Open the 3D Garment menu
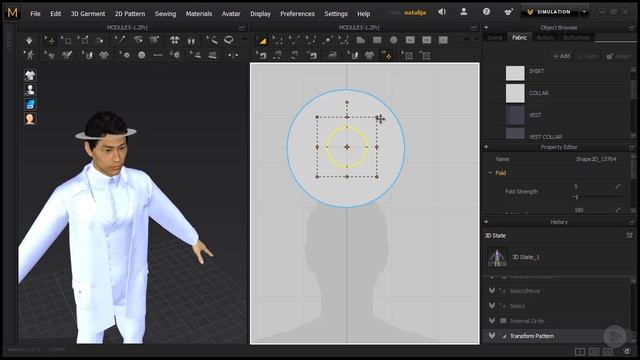Viewport: 640px width, 360px height. (x=88, y=13)
